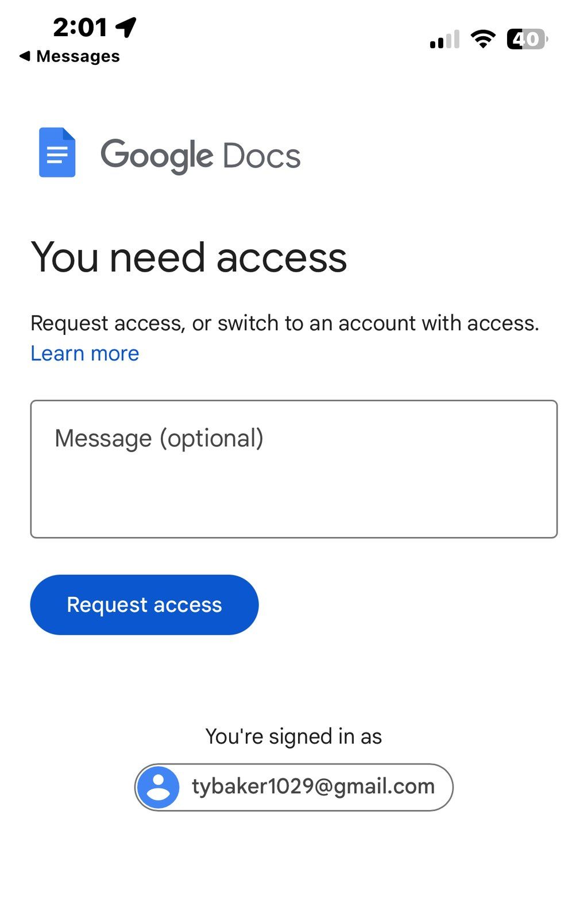588x899 pixels.
Task: Tap the blue Google Docs document icon
Action: [57, 152]
